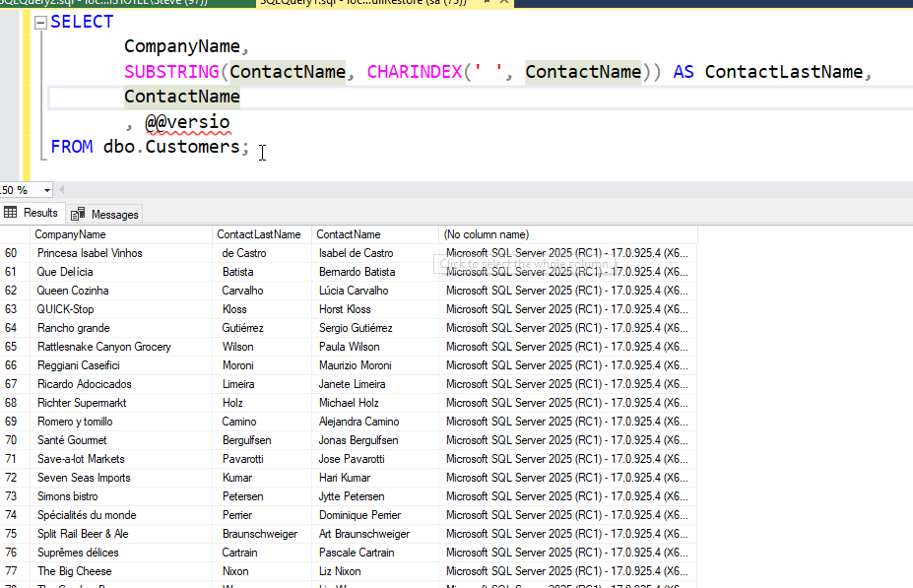The image size is (913, 588).
Task: Select the (No column name) column header
Action: click(487, 234)
